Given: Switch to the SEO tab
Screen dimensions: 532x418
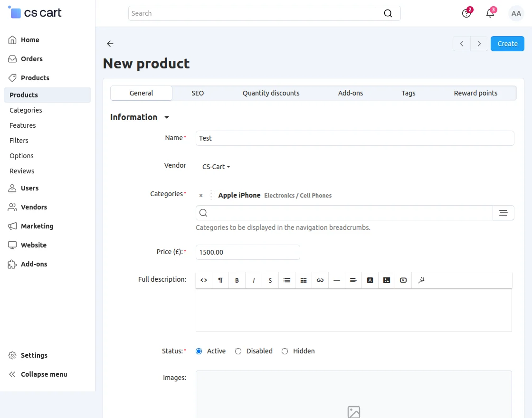Looking at the screenshot, I should tap(198, 93).
